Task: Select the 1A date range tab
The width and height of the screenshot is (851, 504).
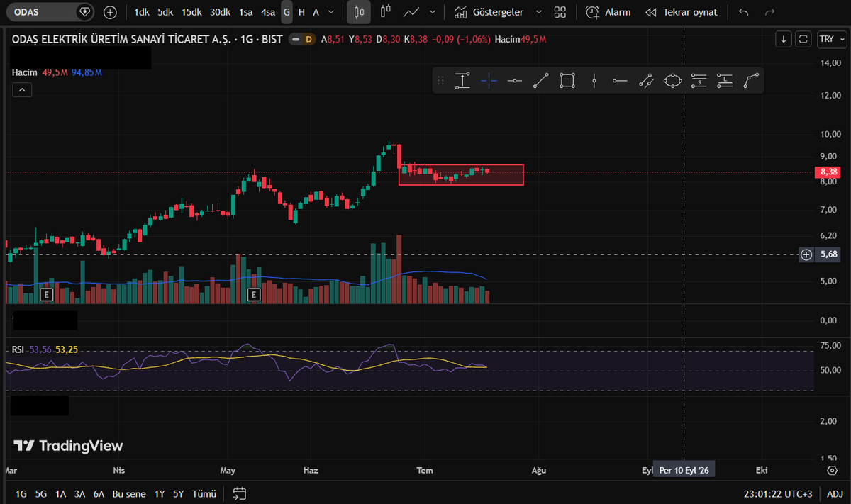Action: pyautogui.click(x=60, y=493)
